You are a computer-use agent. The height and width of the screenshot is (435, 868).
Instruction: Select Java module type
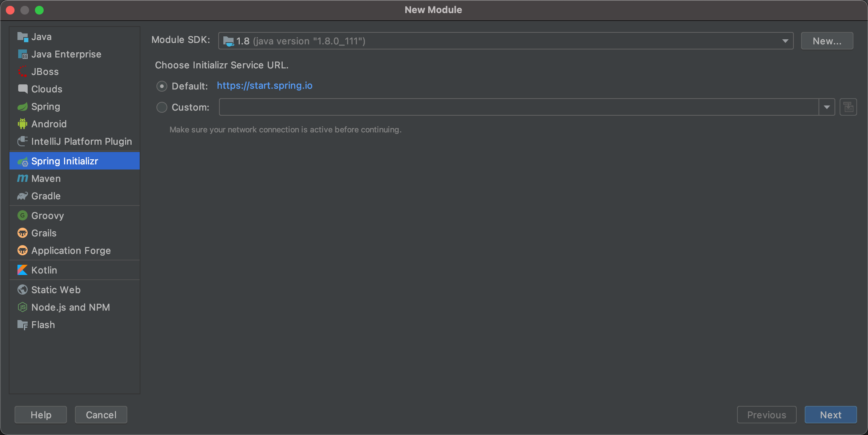(x=75, y=37)
